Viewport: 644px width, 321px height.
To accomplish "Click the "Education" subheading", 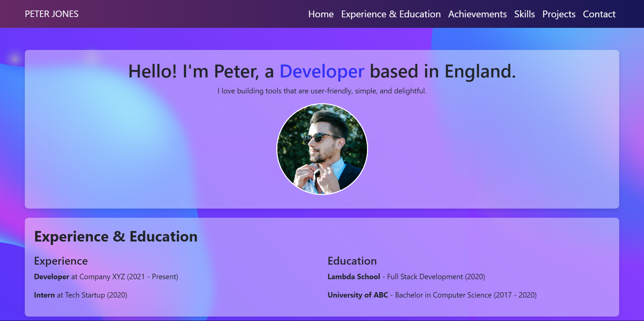I will 352,261.
